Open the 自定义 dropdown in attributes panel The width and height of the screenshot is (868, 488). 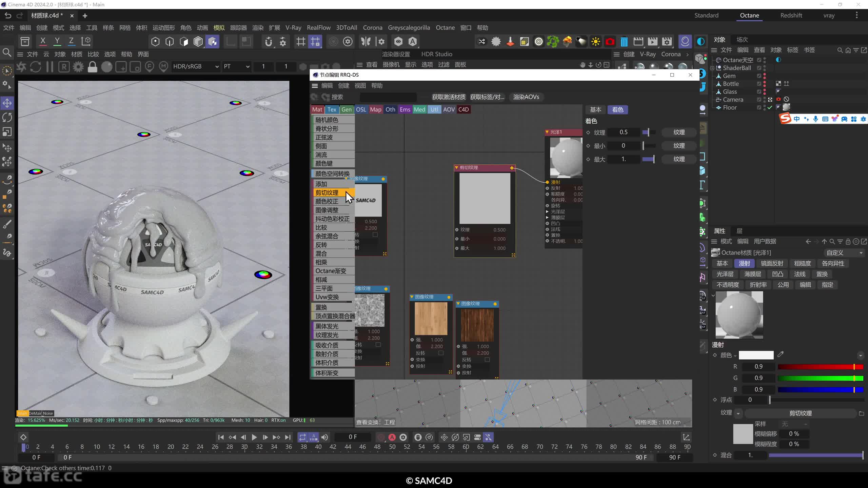coord(844,253)
